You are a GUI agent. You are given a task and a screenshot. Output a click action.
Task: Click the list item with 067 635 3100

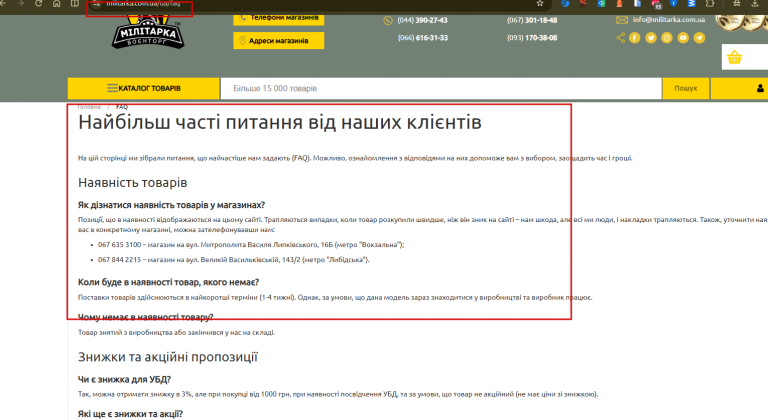pyautogui.click(x=251, y=245)
